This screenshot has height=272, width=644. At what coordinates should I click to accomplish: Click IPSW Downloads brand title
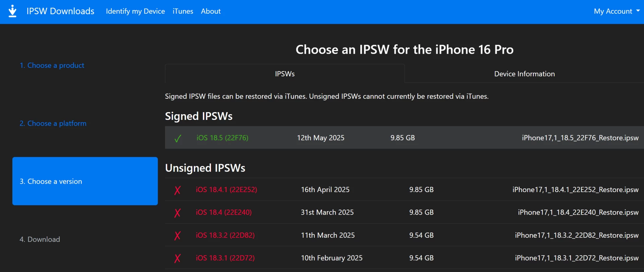(60, 11)
